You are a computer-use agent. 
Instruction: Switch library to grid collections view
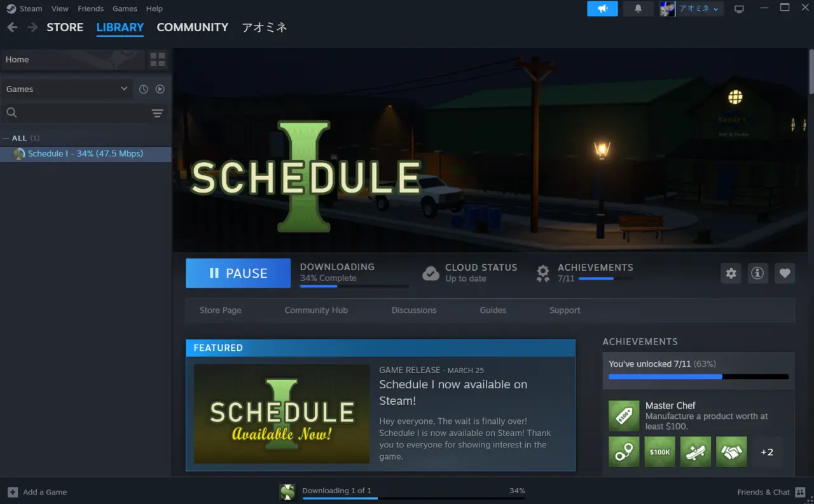(x=158, y=60)
